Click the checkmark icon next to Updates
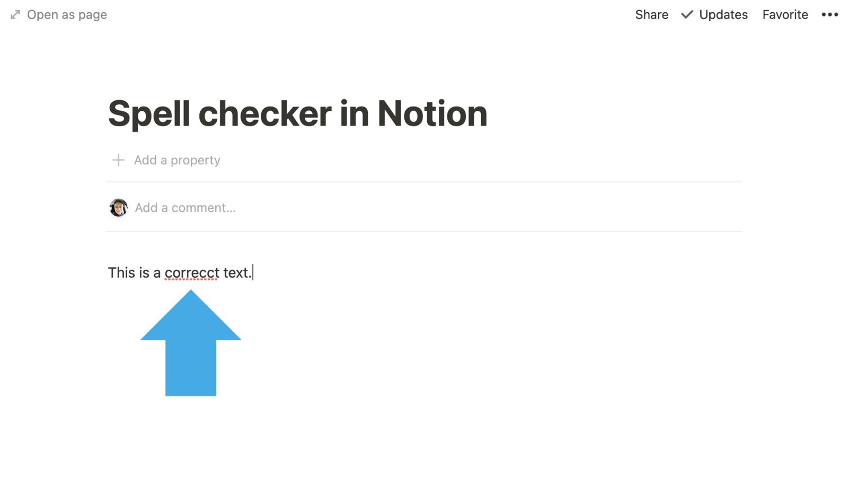Image resolution: width=848 pixels, height=504 pixels. (686, 14)
